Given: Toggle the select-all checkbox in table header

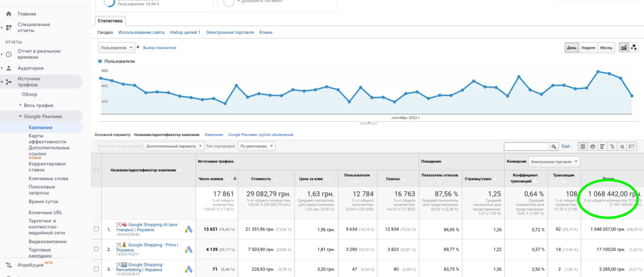Looking at the screenshot, I should [96, 170].
